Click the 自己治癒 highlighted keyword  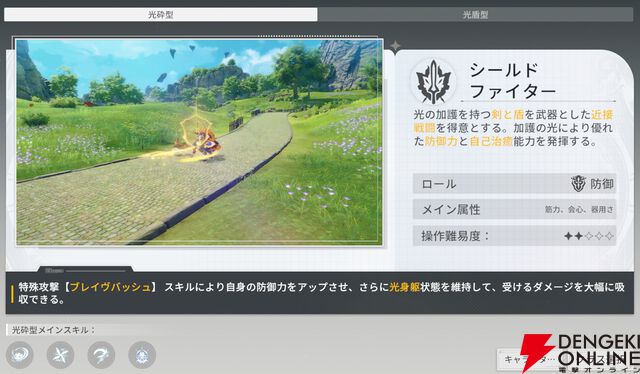click(491, 141)
